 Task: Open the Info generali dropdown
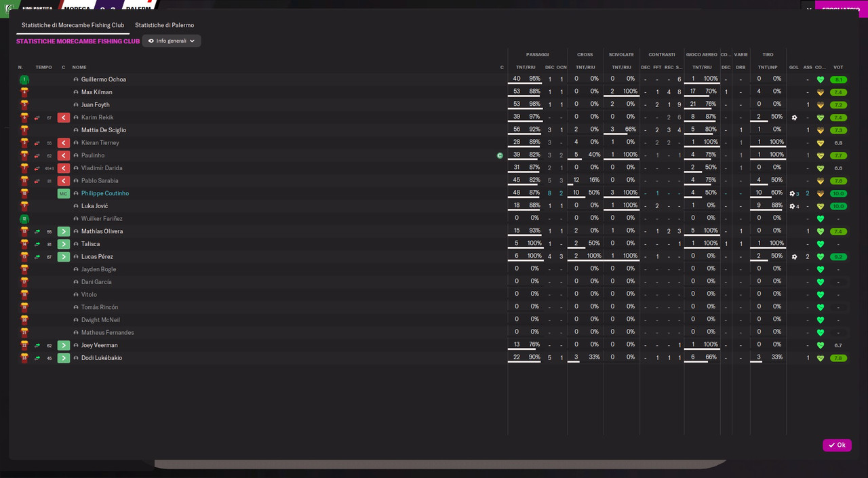tap(172, 41)
